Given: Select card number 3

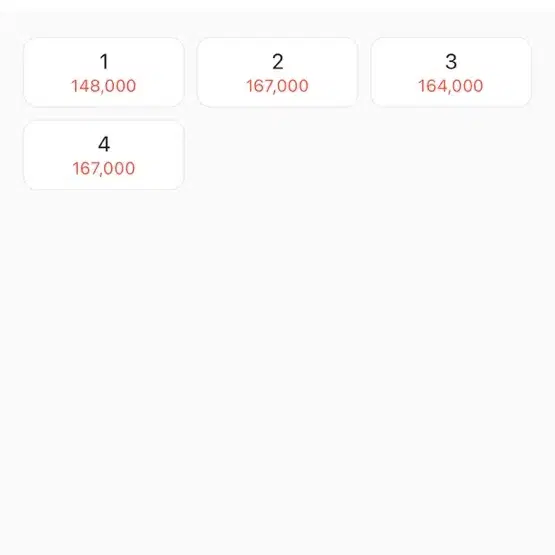Looking at the screenshot, I should [451, 72].
